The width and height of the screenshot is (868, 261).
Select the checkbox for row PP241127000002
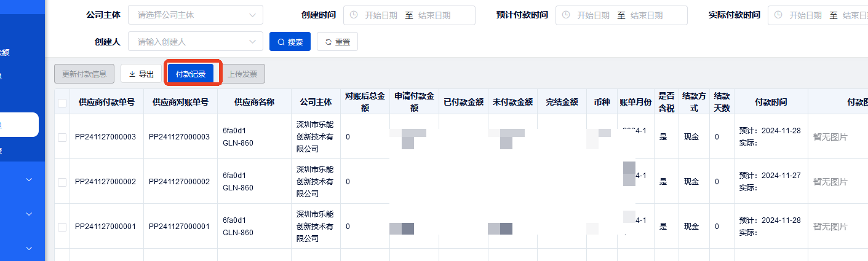pos(62,182)
